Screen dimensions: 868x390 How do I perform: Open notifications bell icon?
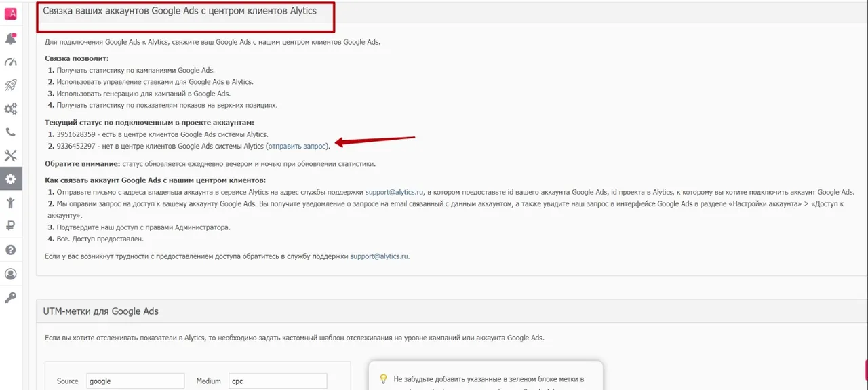(x=11, y=39)
